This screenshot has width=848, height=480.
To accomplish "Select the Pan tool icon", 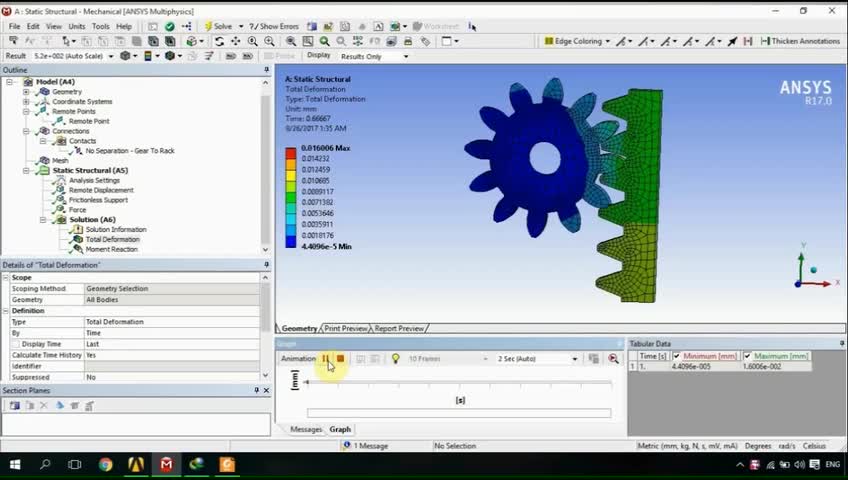I will tap(236, 41).
